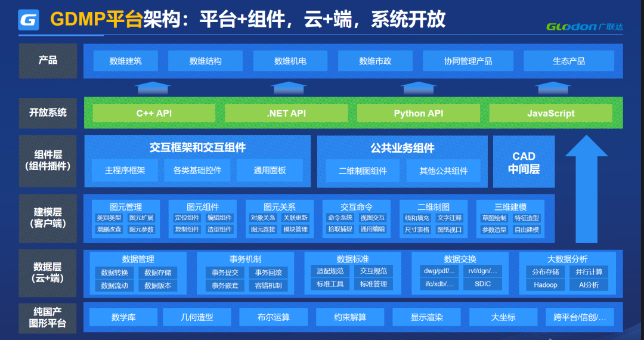644x340 pixels.
Task: Click the 模块管理 cell
Action: [x=295, y=229]
